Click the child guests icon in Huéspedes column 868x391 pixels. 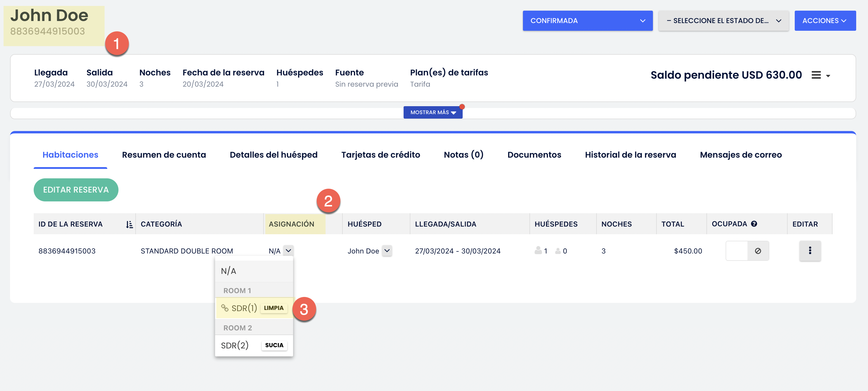(558, 251)
